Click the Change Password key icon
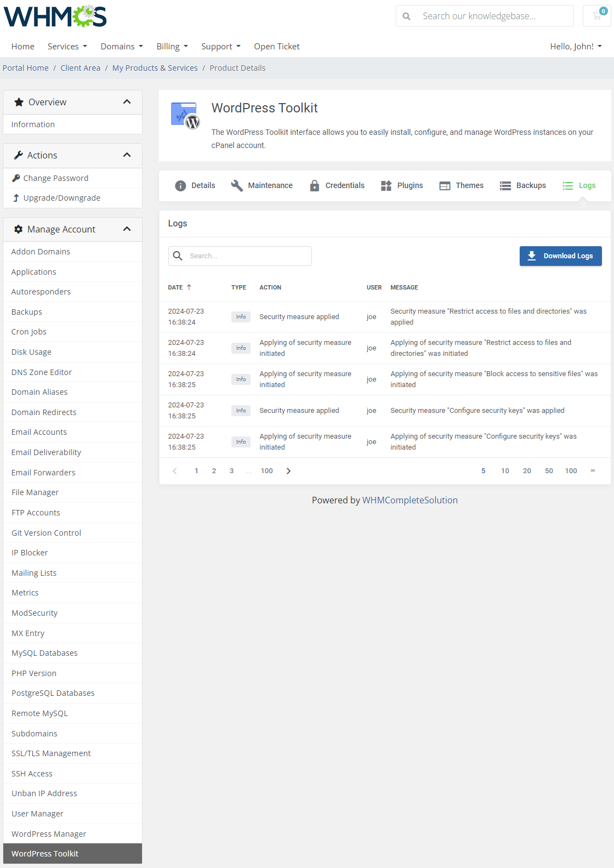The width and height of the screenshot is (614, 868). coord(16,178)
